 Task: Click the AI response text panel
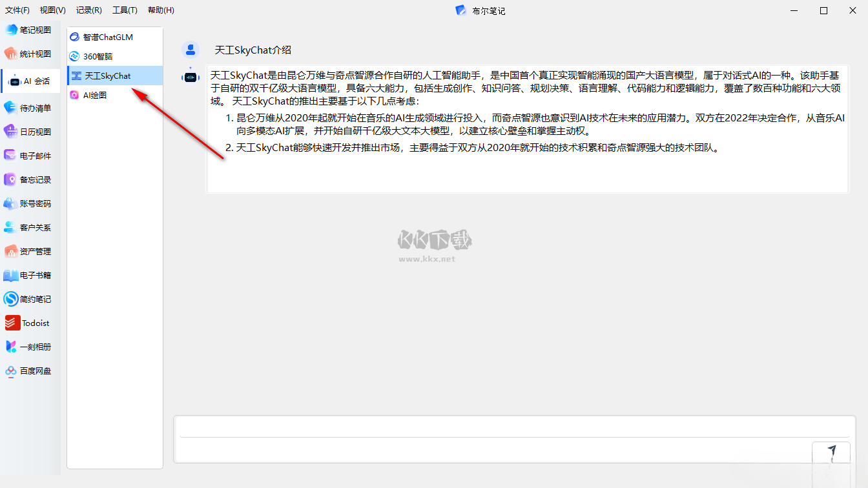click(527, 128)
